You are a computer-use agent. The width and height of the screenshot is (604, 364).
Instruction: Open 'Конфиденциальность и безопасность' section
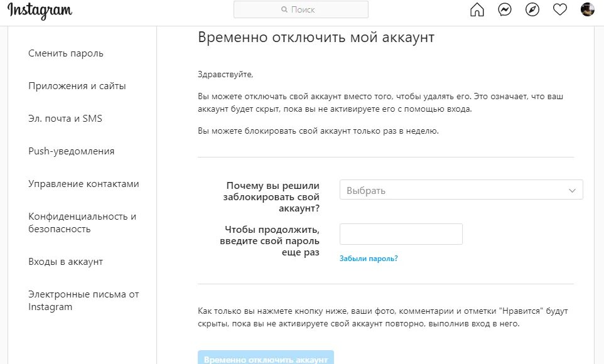(82, 223)
